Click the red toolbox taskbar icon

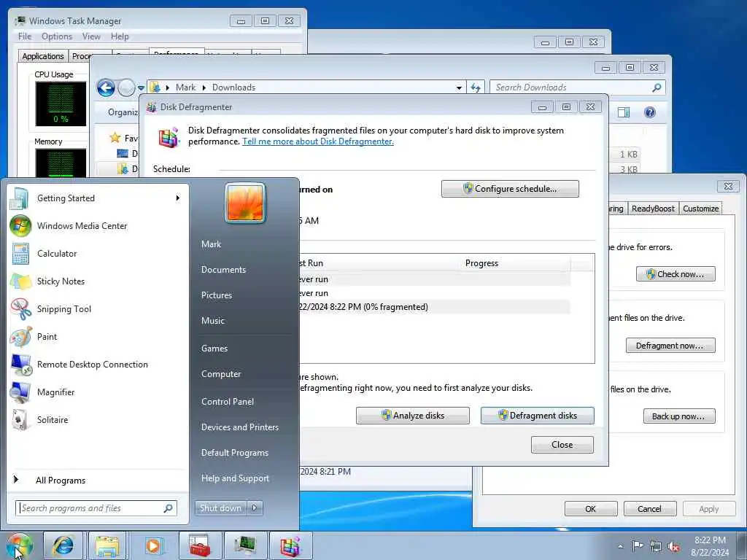click(200, 545)
